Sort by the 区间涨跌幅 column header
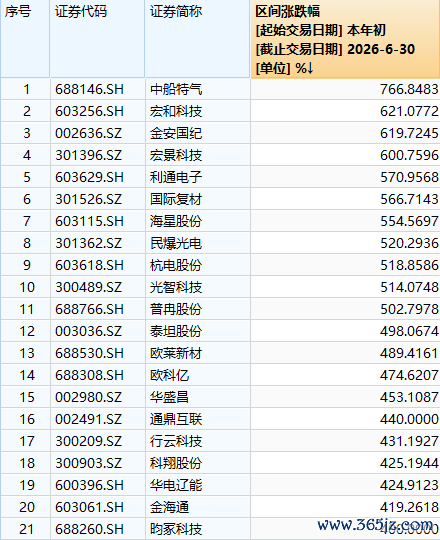 click(x=345, y=39)
